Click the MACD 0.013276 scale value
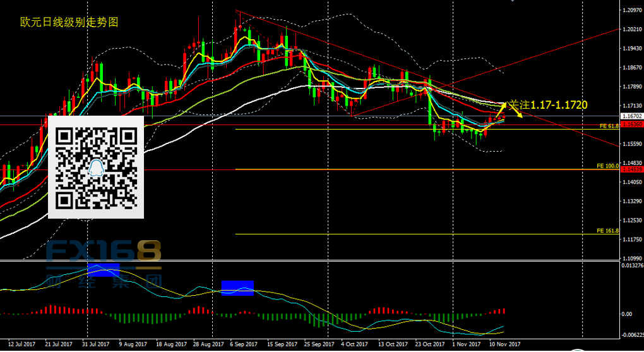Image resolution: width=644 pixels, height=352 pixels. [x=632, y=265]
